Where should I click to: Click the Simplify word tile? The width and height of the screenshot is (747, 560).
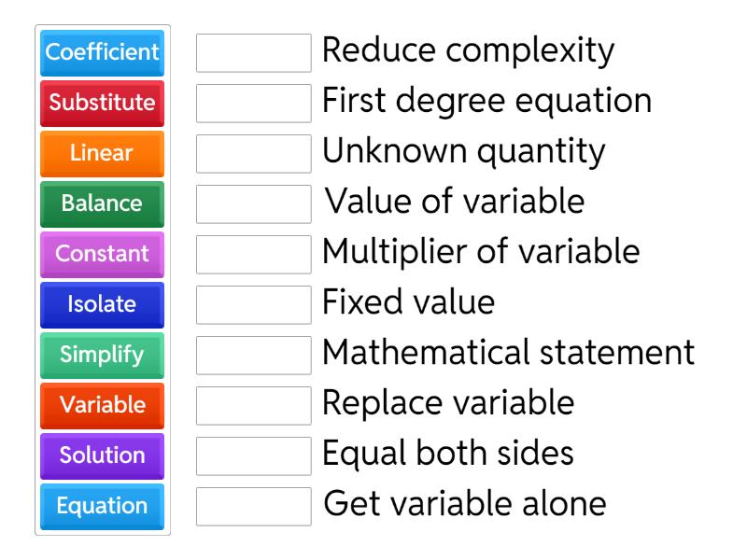(101, 356)
